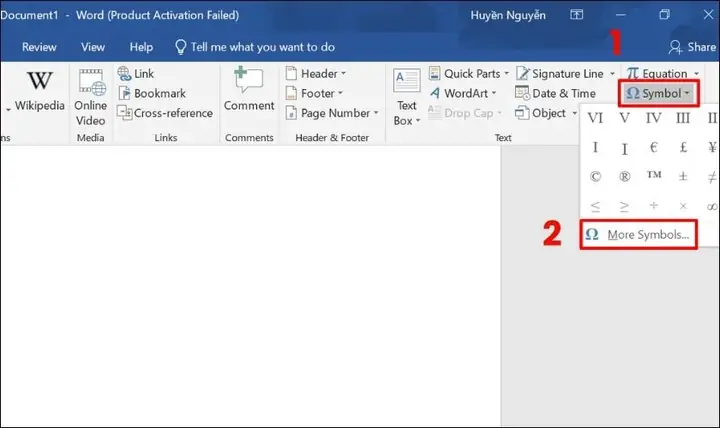Add a Bookmark
720x428 pixels.
(x=152, y=93)
